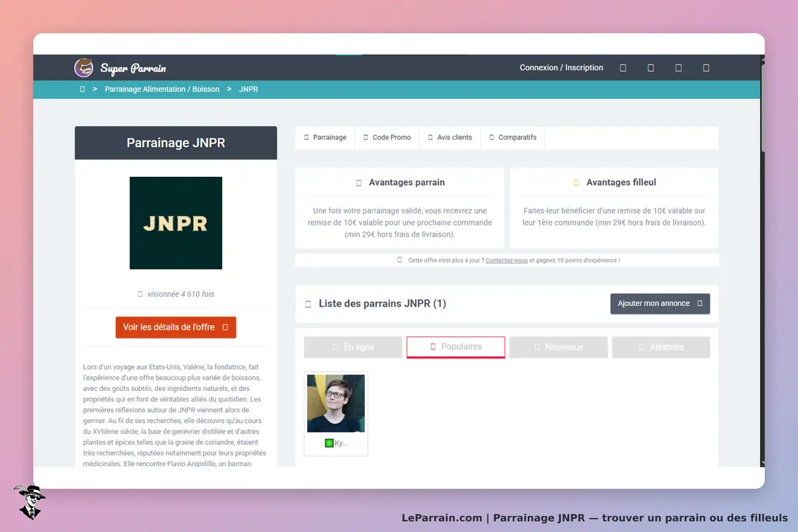Viewport: 798px width, 532px height.
Task: Click the Avantages filleul heading
Action: [621, 182]
